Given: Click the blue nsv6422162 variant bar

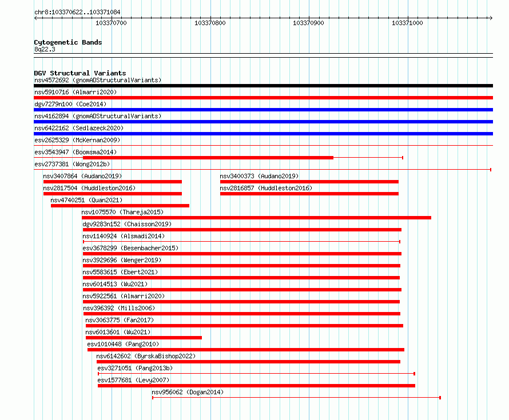Looking at the screenshot, I should coord(263,134).
